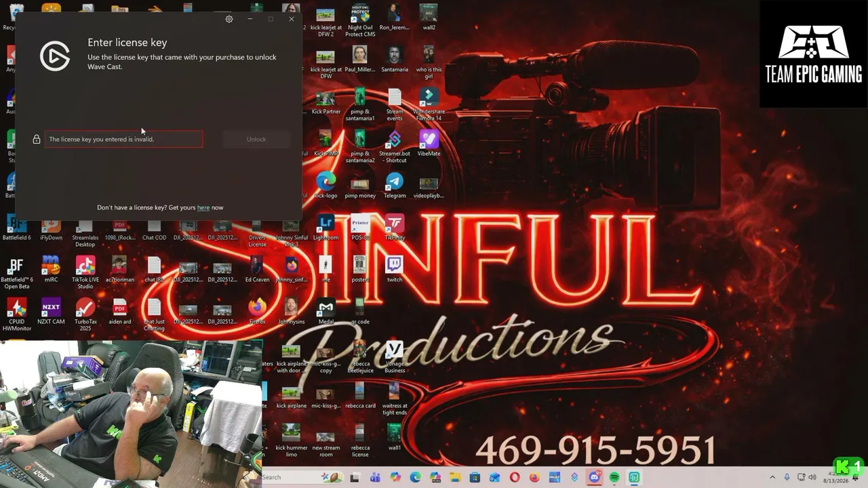The width and height of the screenshot is (868, 488).
Task: Follow the 'here' link to get a license
Action: (203, 207)
